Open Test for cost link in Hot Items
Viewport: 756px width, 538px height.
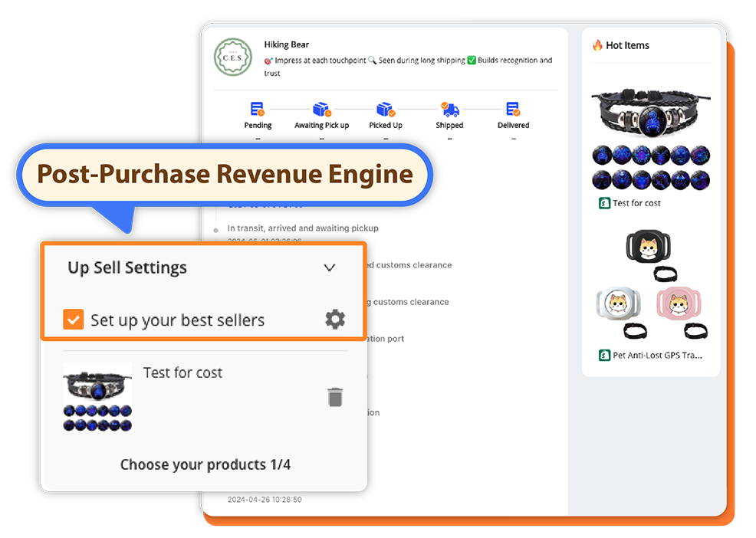[636, 203]
